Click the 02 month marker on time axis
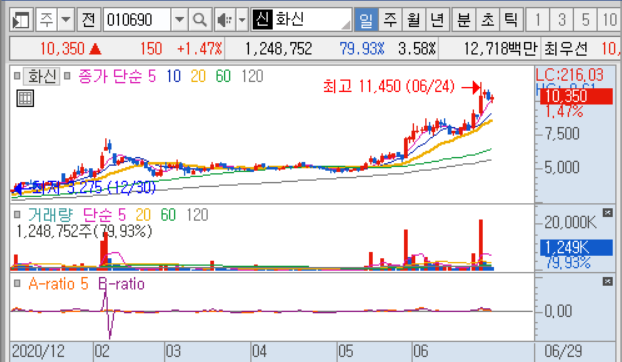The image size is (622, 362). pos(102,351)
